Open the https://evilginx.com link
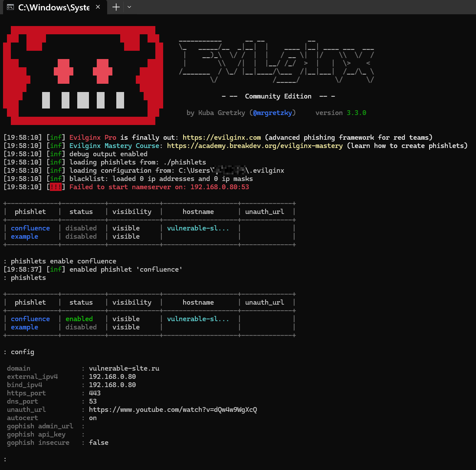Viewport: 476px width, 470px height. pos(222,138)
